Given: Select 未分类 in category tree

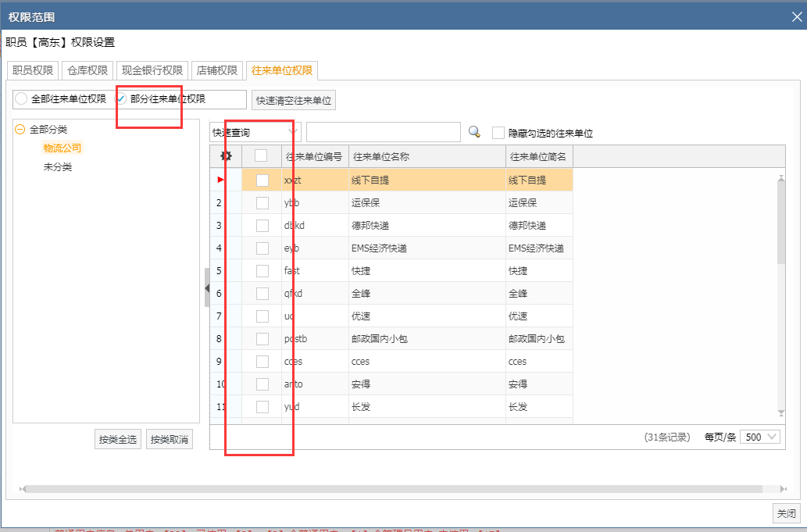Looking at the screenshot, I should (58, 166).
